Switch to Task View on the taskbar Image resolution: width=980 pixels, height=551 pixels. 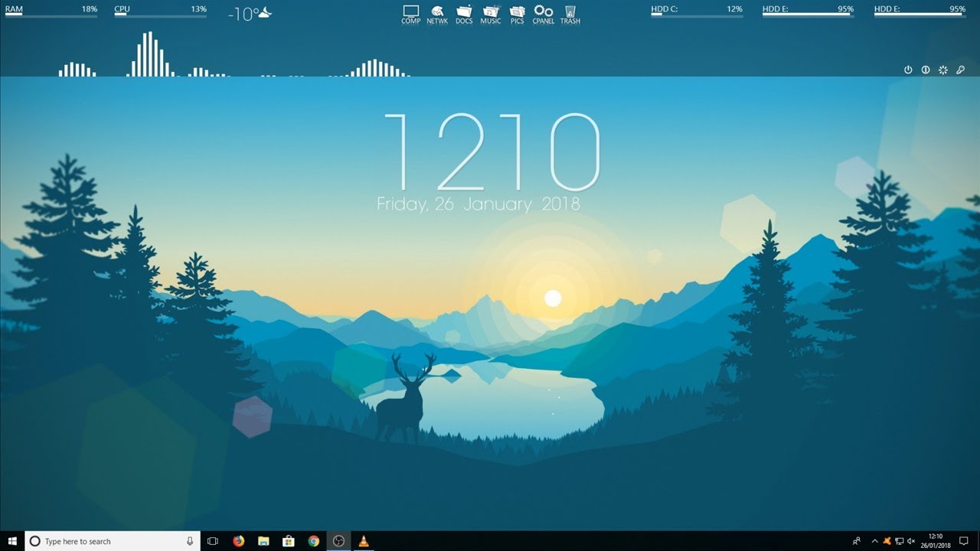(x=213, y=541)
